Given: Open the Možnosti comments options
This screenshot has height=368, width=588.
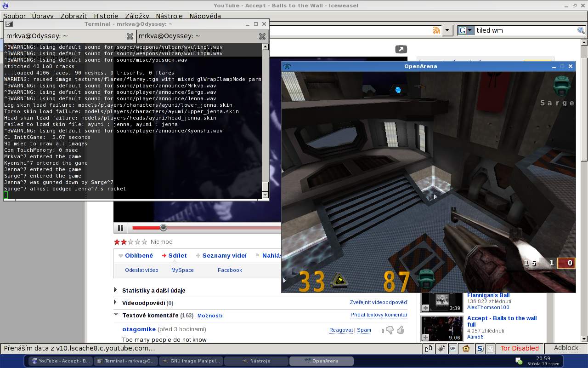Looking at the screenshot, I should coord(210,316).
